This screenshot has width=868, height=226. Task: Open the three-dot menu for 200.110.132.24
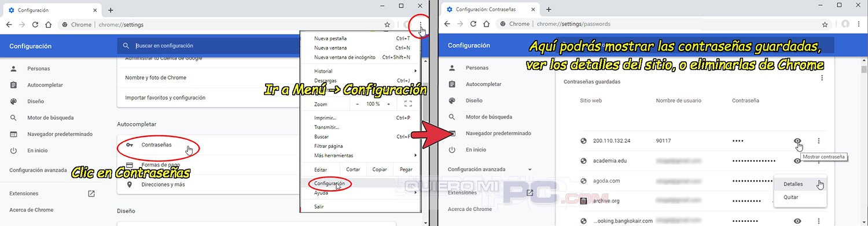click(x=818, y=141)
